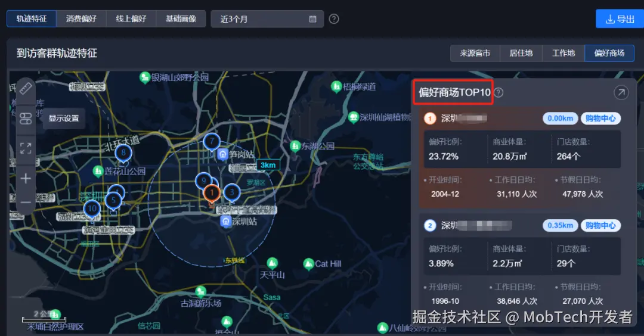Click the 31,110 人次 weekday average

click(x=516, y=194)
